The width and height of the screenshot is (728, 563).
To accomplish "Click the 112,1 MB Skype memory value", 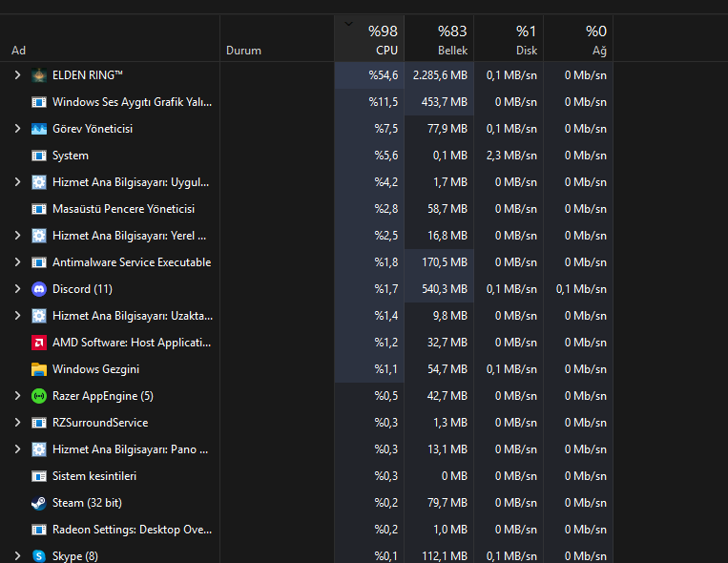I will (445, 556).
